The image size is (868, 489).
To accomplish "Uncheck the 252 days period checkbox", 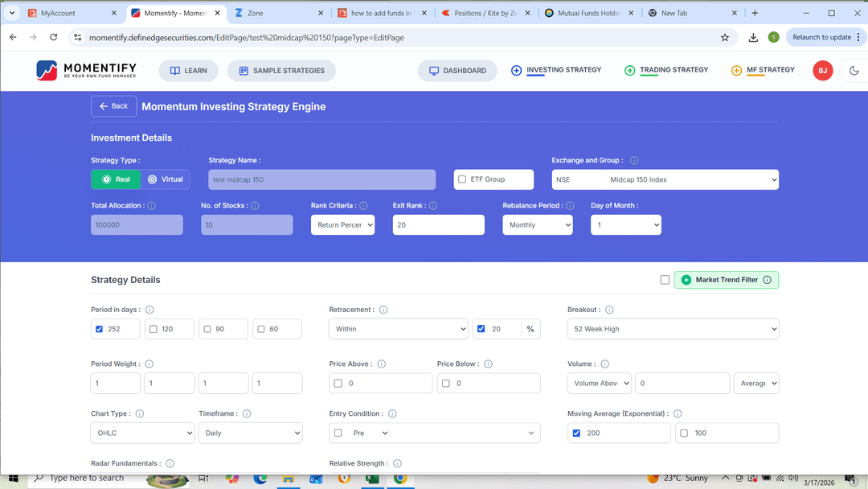I will (x=100, y=329).
